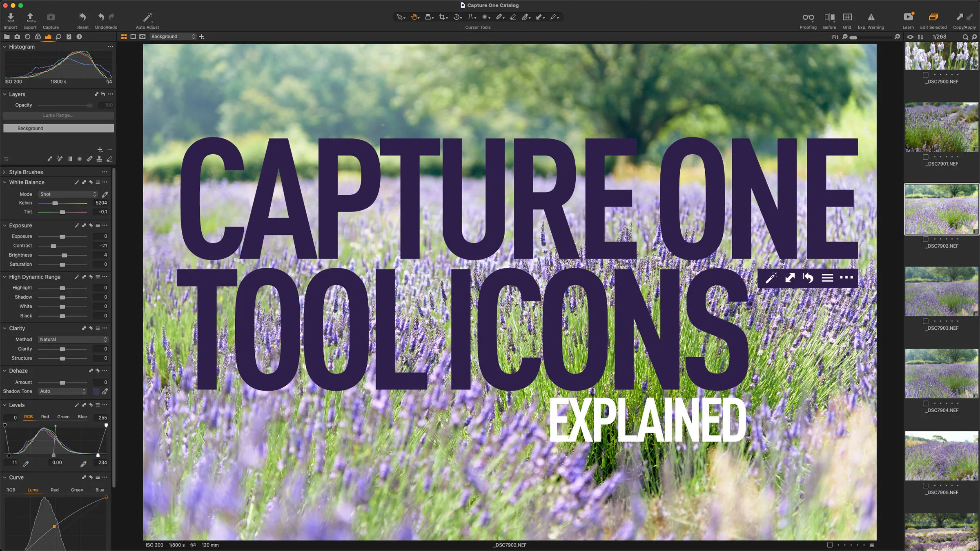Tick the checkbox under _DSC7900.NEF thumbnail
This screenshot has width=980, height=551.
pos(925,75)
